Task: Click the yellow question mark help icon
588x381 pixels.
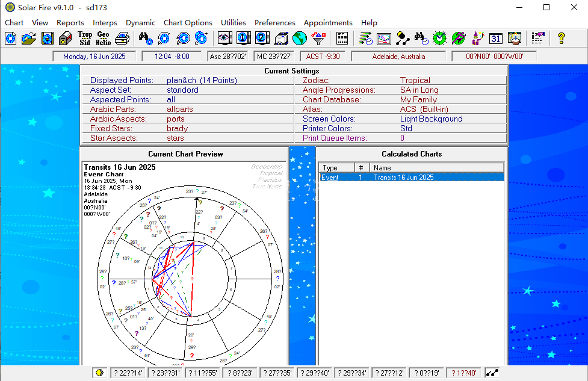Action: [561, 39]
